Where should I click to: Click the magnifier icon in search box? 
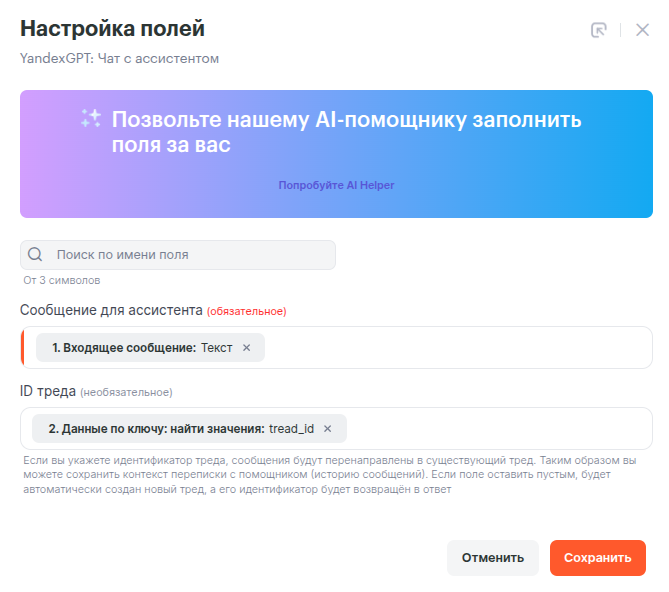[x=36, y=255]
